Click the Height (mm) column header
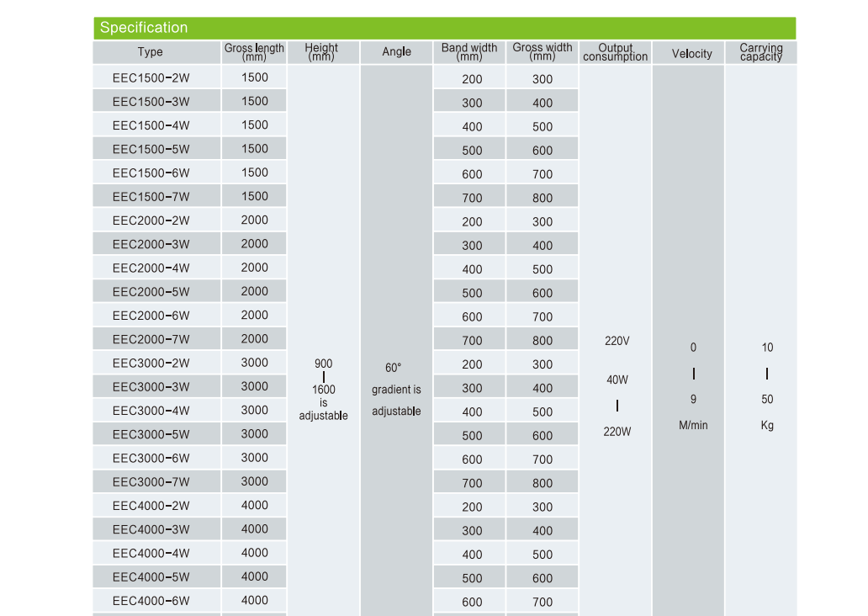The width and height of the screenshot is (868, 616). (x=322, y=52)
